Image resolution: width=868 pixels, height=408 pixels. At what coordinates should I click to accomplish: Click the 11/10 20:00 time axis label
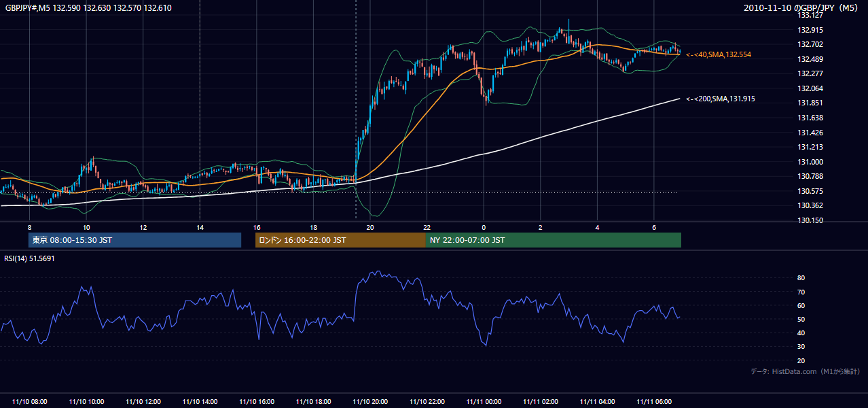point(370,402)
